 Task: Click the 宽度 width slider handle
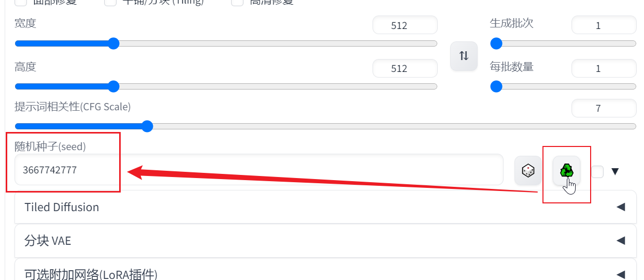pos(113,43)
